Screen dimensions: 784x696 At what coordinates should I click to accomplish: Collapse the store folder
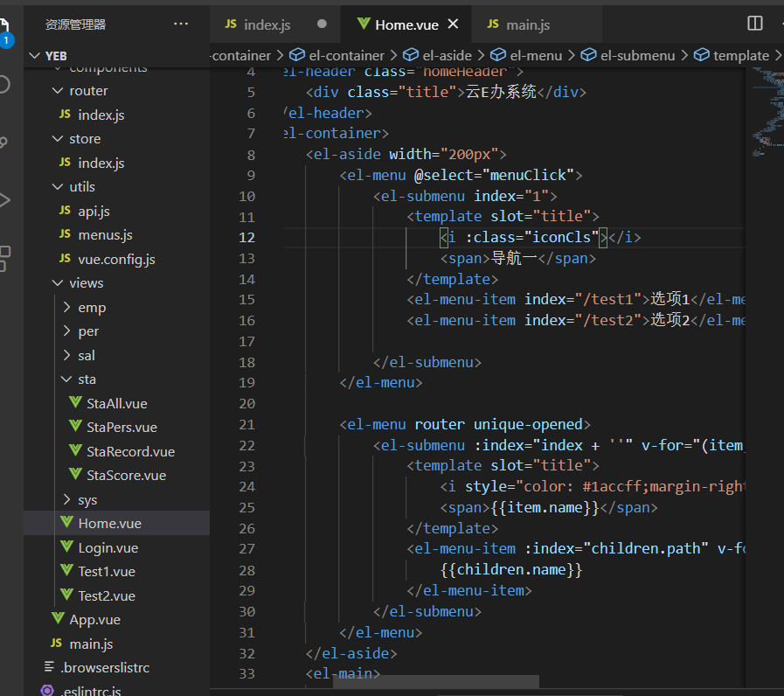[x=58, y=139]
